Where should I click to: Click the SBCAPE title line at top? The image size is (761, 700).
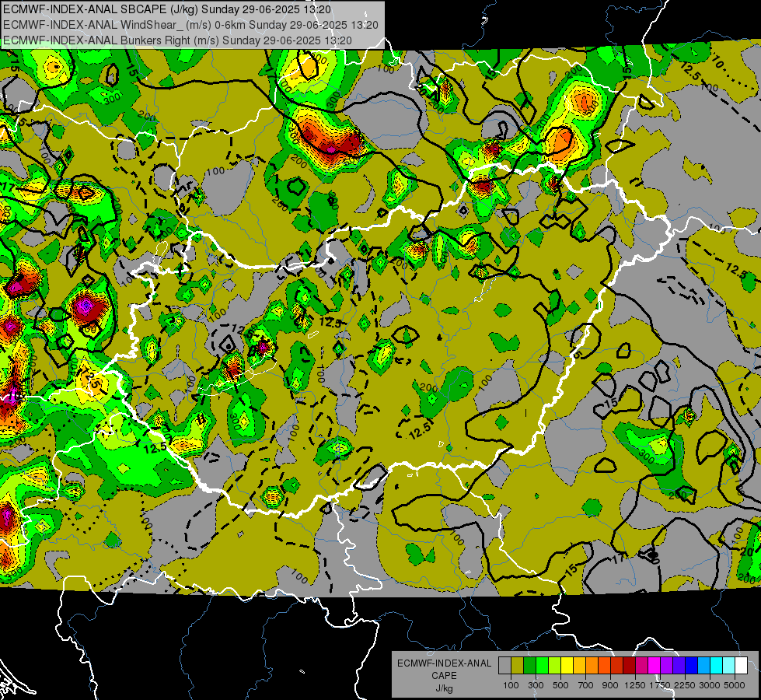(167, 9)
